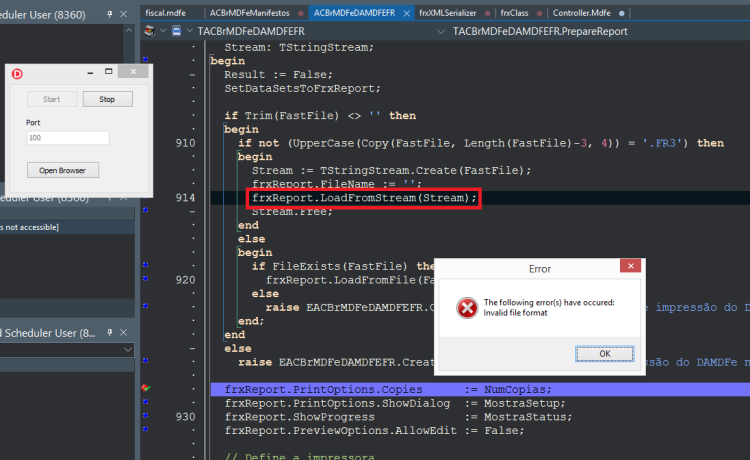Click the unsaved dot on Controller.Mdfe tab
The width and height of the screenshot is (750, 460).
point(621,13)
